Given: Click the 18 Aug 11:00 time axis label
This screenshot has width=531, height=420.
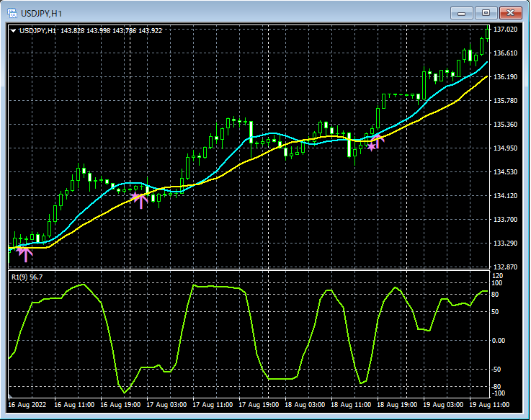Looking at the screenshot, I should 351,405.
